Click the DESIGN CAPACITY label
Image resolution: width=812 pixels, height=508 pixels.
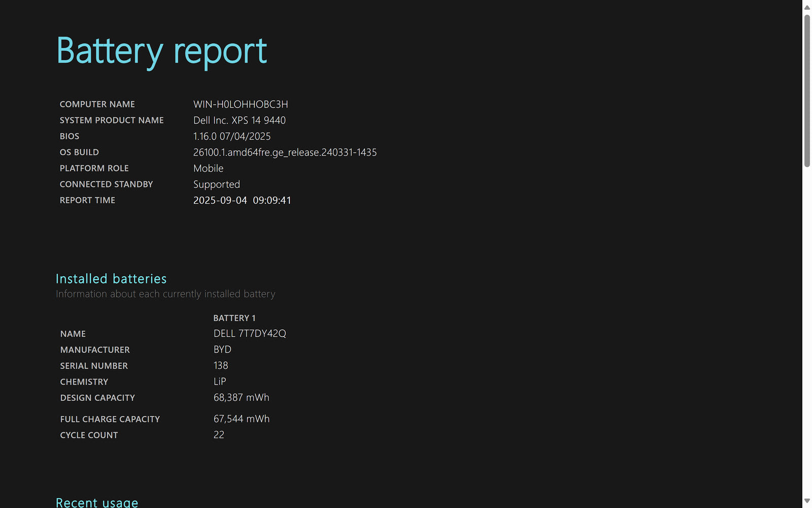point(97,398)
